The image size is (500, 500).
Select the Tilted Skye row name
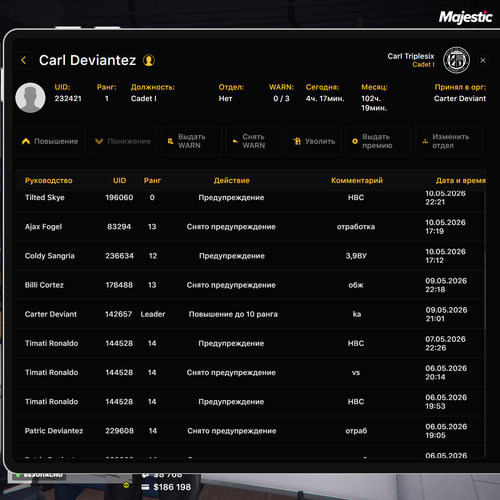(45, 198)
